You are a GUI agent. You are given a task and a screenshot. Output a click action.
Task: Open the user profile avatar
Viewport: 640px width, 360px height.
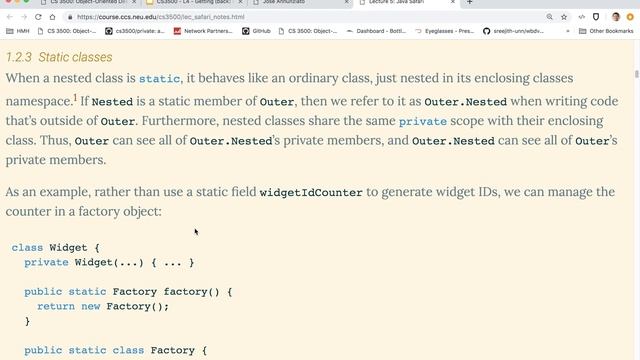click(616, 17)
